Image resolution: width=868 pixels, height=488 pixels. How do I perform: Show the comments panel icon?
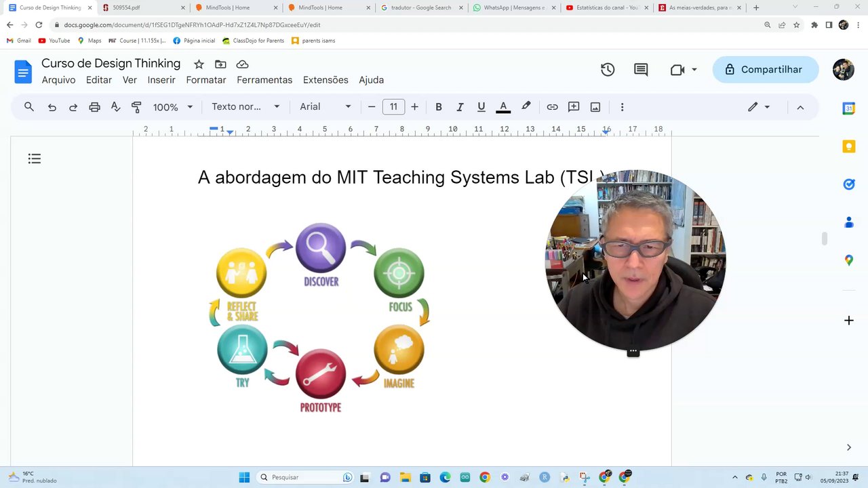tap(641, 70)
